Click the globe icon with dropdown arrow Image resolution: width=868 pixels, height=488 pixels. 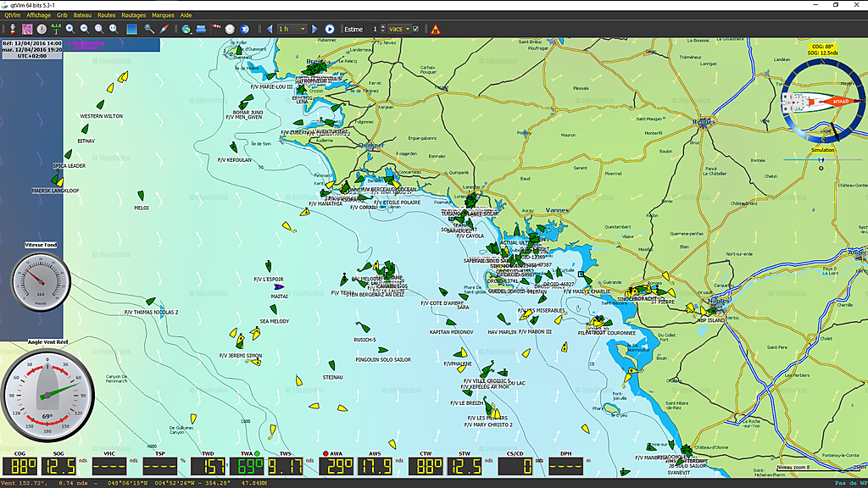click(x=186, y=29)
